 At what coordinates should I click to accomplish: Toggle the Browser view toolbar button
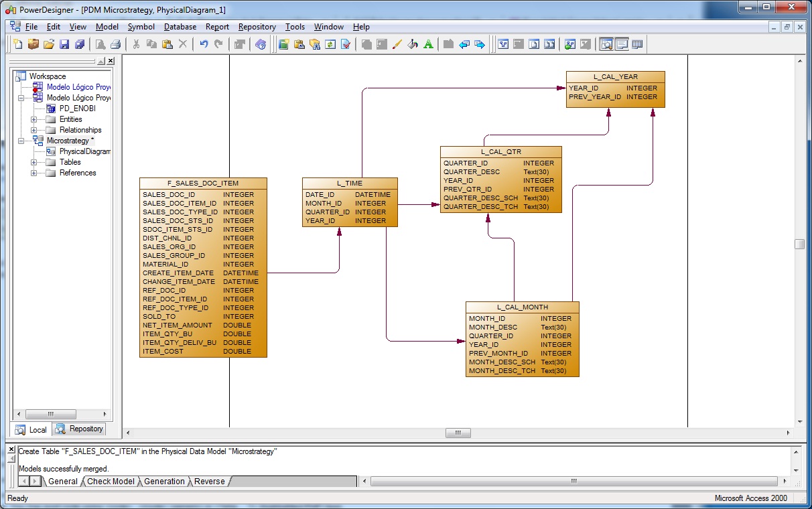tap(606, 44)
